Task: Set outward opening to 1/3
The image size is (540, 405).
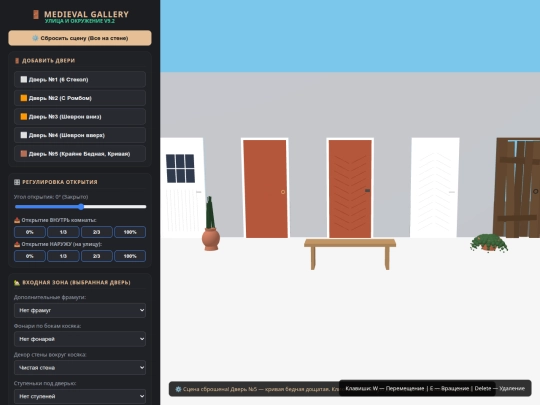Action: [63, 256]
